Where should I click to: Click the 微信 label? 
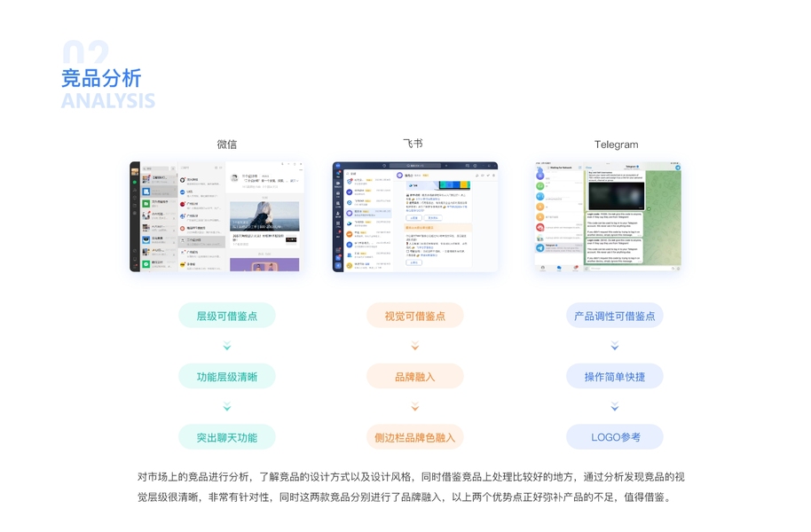click(226, 145)
